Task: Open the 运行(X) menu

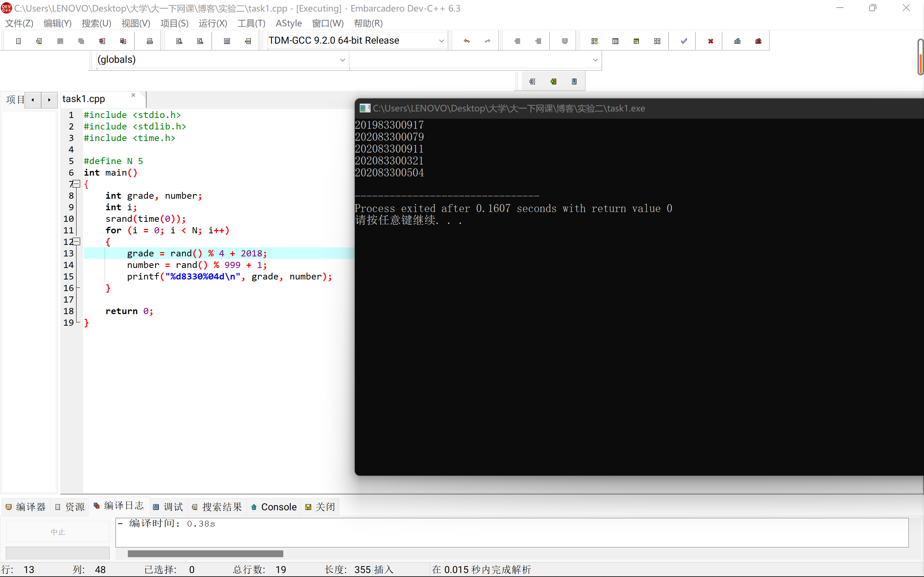Action: point(213,23)
